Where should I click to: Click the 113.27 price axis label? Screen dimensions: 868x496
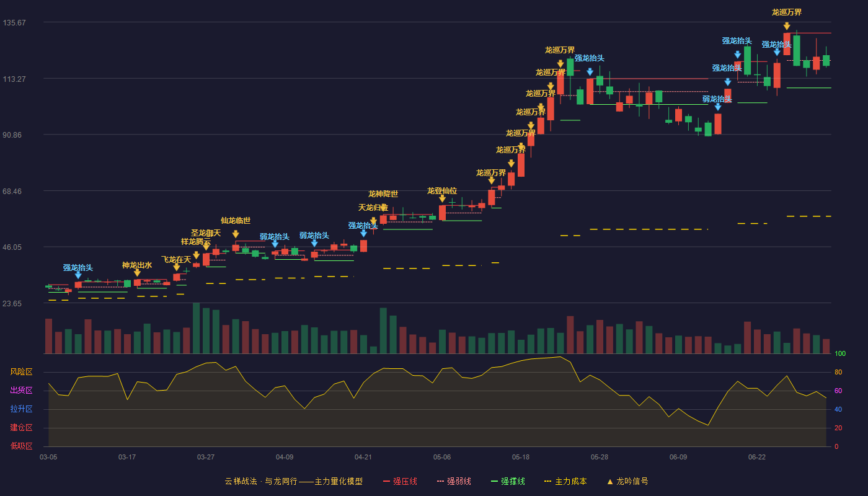[14, 79]
